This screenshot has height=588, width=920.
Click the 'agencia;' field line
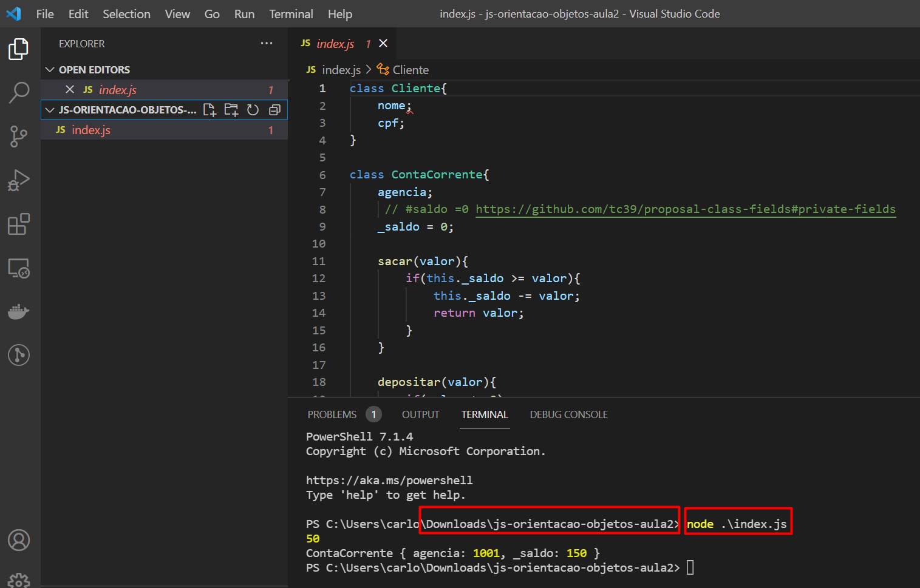[x=405, y=192]
